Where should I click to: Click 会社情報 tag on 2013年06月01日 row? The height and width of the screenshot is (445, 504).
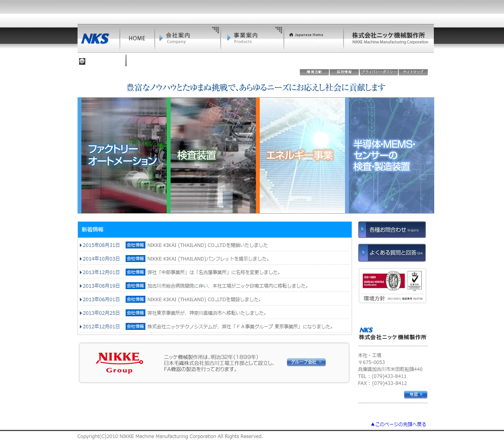click(135, 300)
